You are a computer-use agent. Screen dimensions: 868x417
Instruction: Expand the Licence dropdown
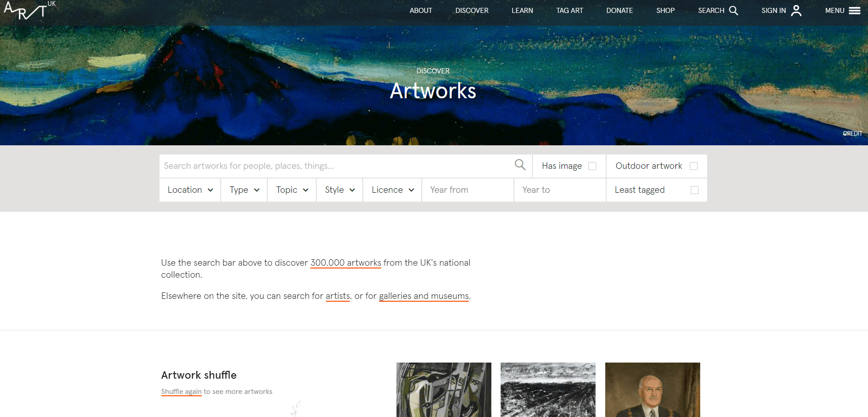tap(393, 190)
